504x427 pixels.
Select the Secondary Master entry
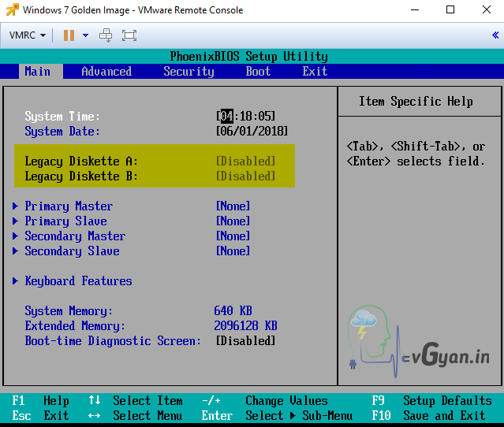75,236
